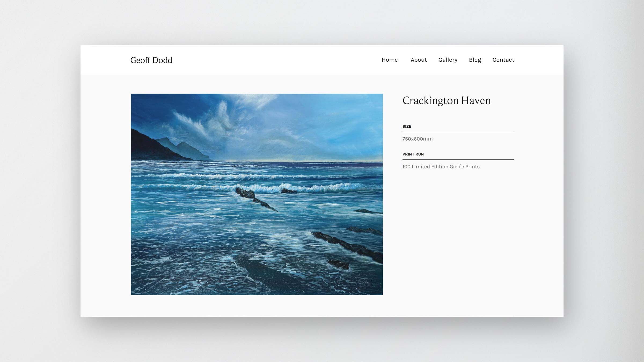Navigate to the Blog
This screenshot has height=362, width=644.
[475, 60]
